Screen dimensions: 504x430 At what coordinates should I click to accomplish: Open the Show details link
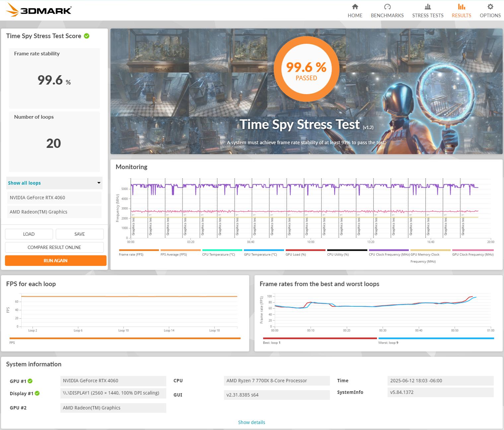[252, 422]
